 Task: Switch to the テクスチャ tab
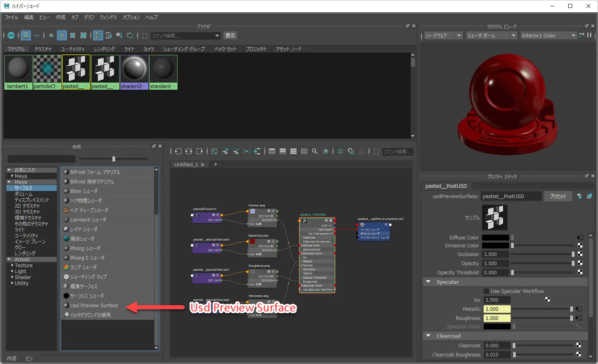pos(43,49)
